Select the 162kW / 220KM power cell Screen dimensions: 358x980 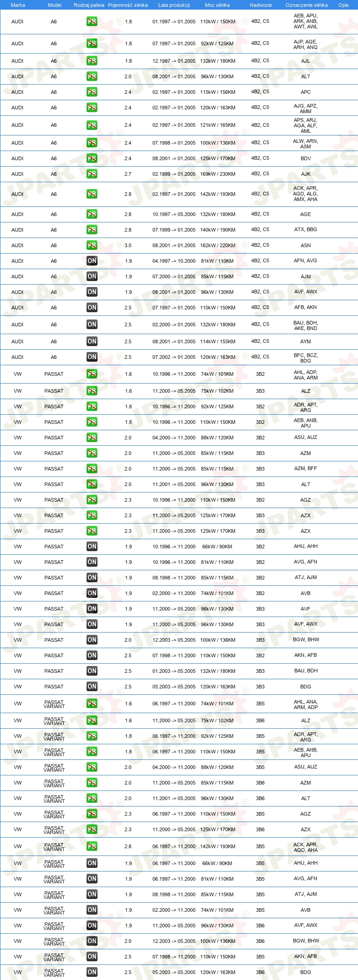point(218,245)
